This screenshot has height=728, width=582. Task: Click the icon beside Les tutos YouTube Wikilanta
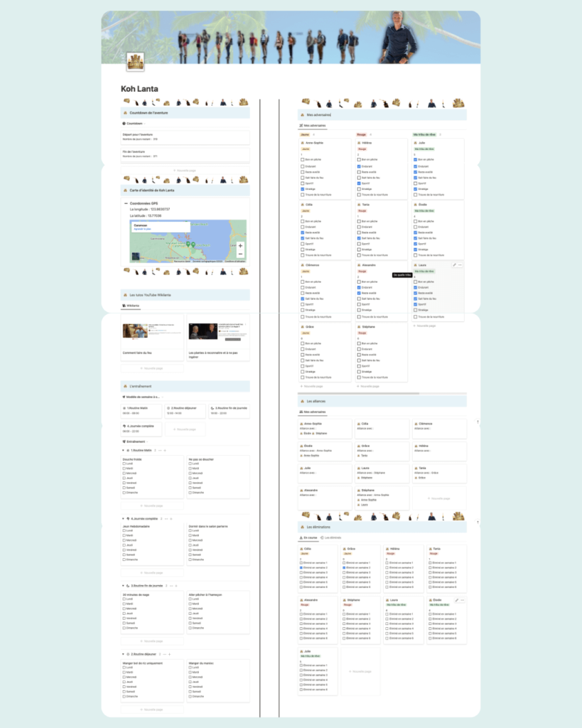point(125,295)
